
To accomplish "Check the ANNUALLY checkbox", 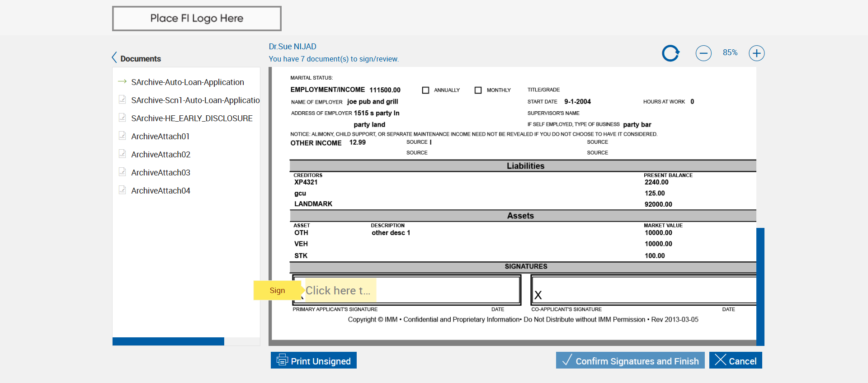I will (425, 90).
